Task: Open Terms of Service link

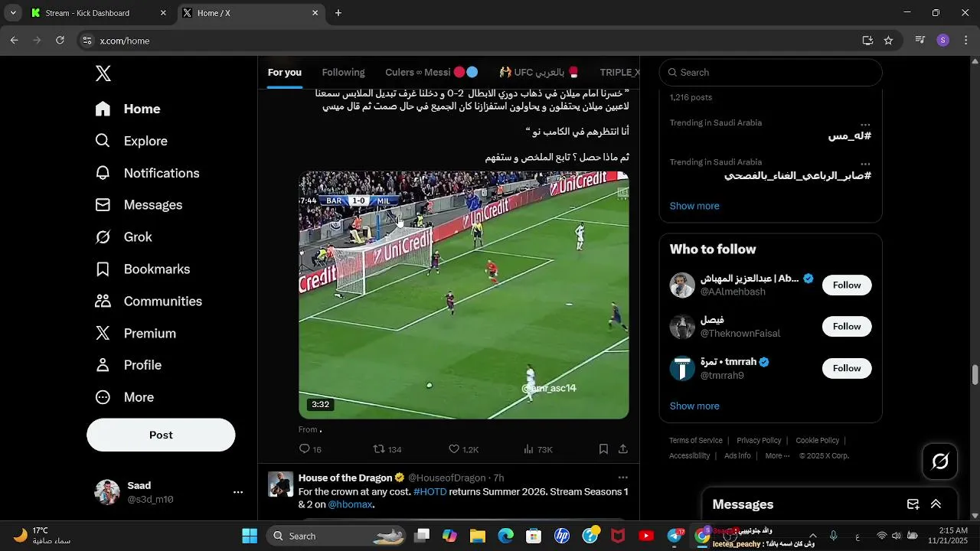Action: [x=696, y=440]
